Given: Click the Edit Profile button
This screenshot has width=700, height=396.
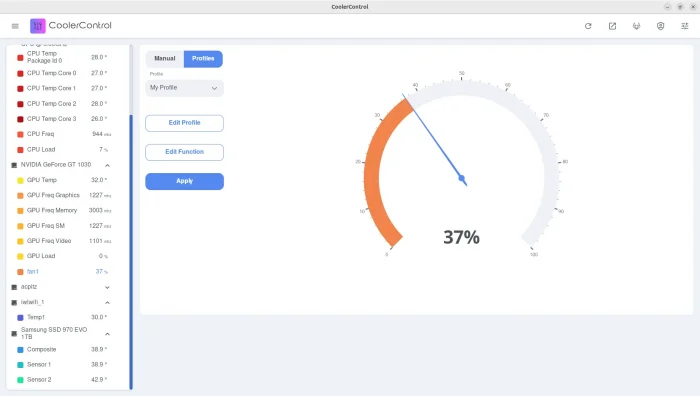Looking at the screenshot, I should pyautogui.click(x=184, y=123).
